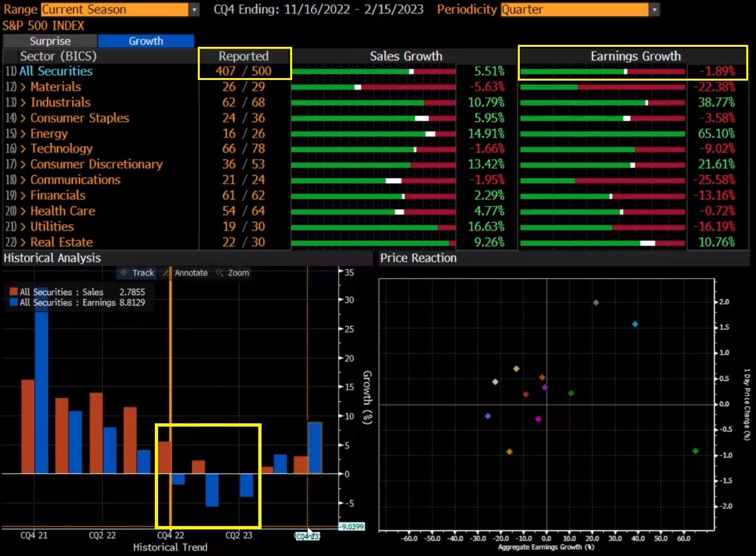Screen dimensions: 756x556
Task: Select the Annotate chart tool
Action: tap(185, 272)
